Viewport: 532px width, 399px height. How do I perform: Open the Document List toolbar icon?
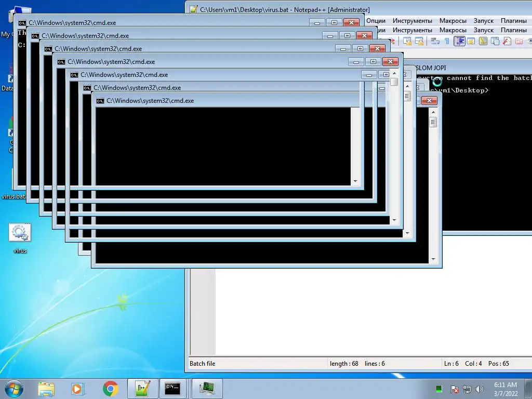coord(495,42)
